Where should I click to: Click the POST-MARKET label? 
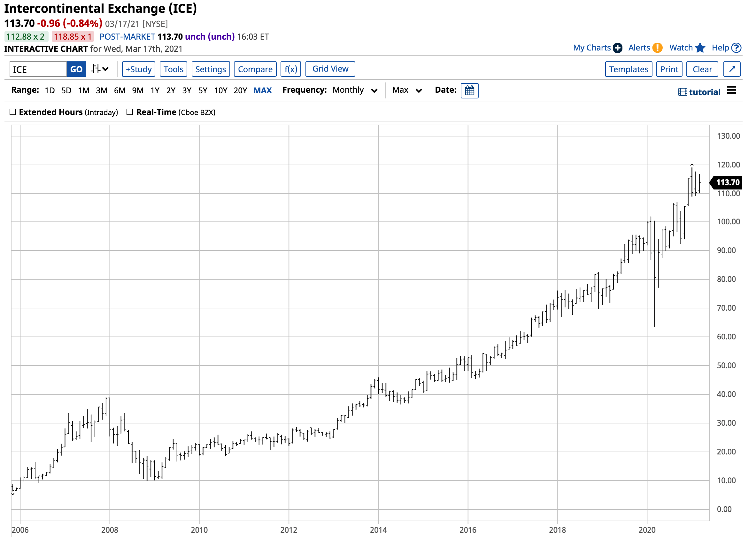click(127, 36)
